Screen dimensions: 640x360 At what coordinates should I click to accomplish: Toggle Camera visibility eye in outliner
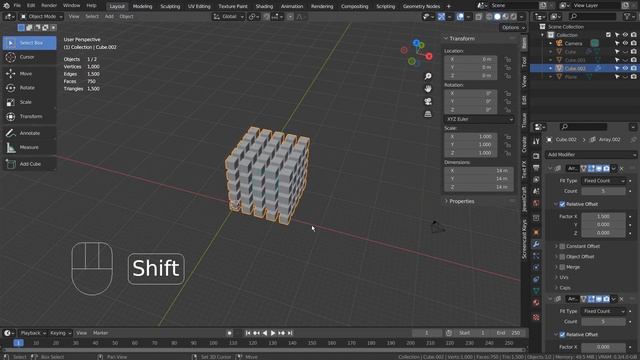click(625, 43)
